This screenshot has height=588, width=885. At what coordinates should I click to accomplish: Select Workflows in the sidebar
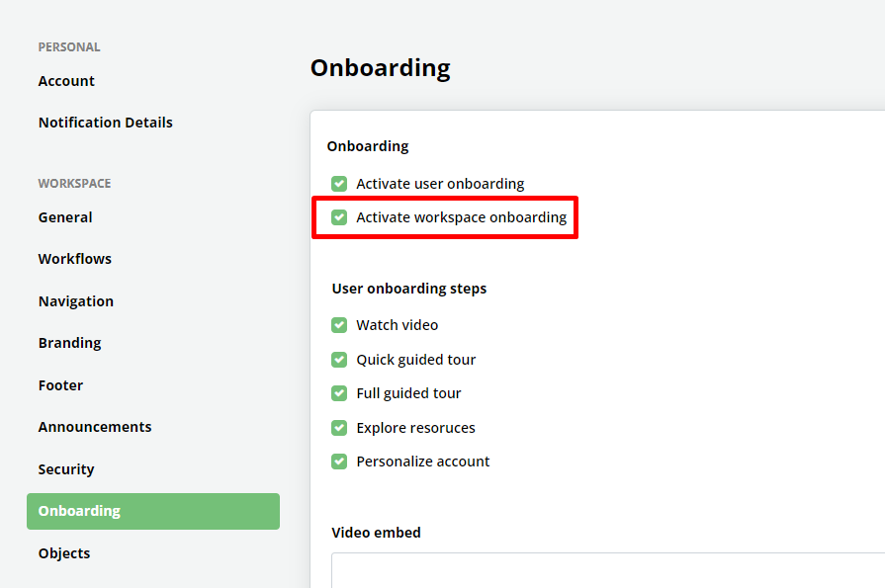pyautogui.click(x=75, y=259)
